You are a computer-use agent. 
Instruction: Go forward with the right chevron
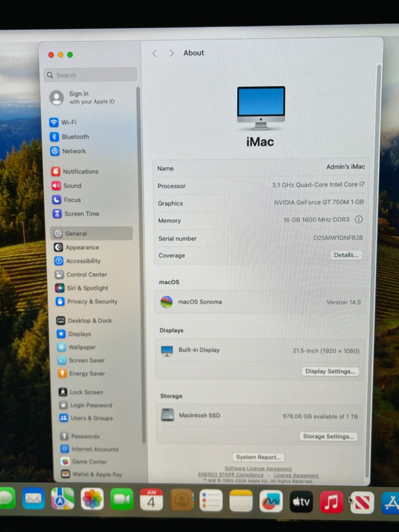click(x=172, y=53)
